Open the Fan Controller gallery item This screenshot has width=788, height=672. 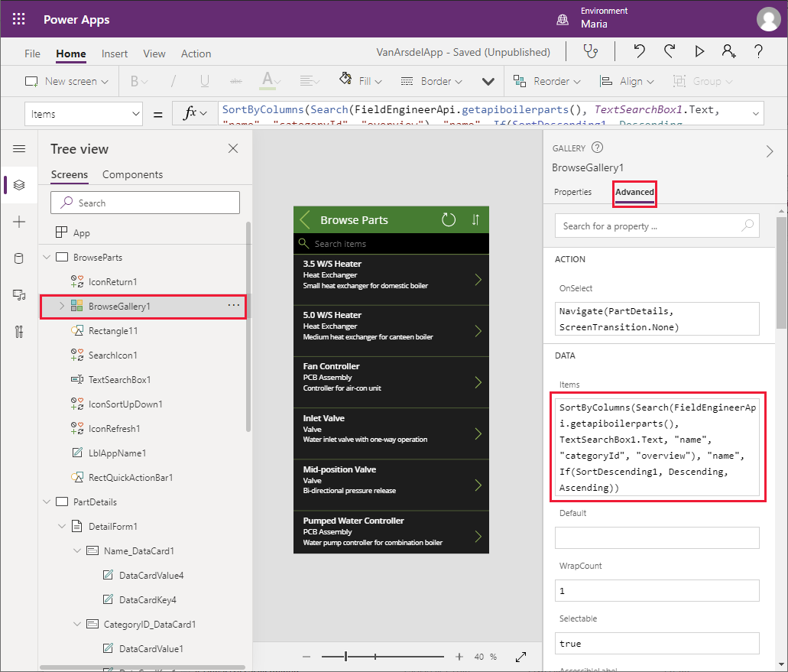pos(391,382)
